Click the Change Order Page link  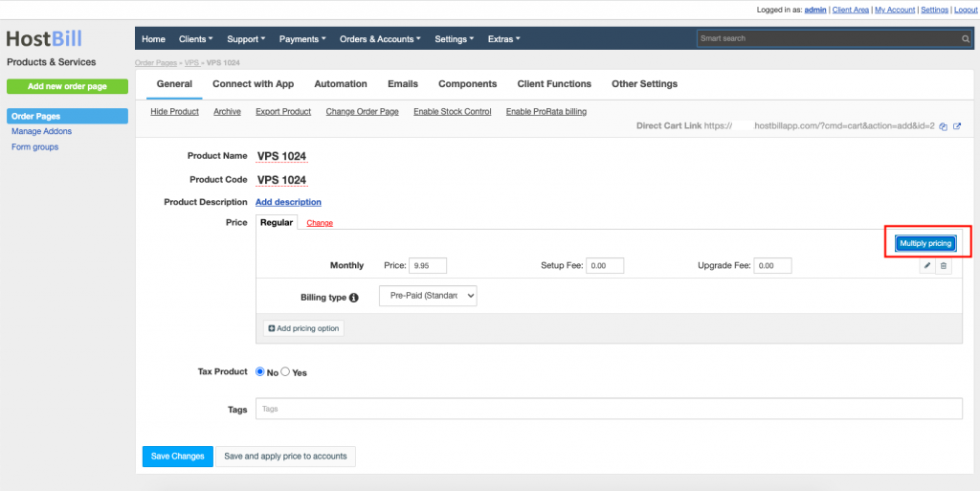pyautogui.click(x=362, y=112)
